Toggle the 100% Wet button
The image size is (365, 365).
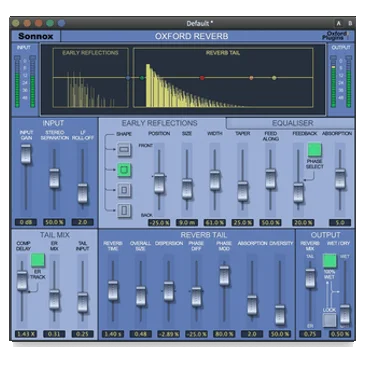pos(329,261)
